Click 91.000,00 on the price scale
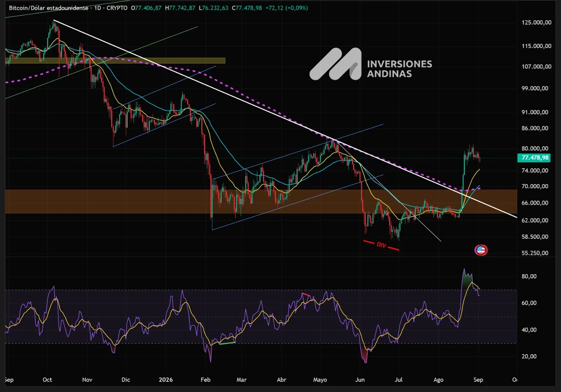561x392 pixels. tap(535, 112)
